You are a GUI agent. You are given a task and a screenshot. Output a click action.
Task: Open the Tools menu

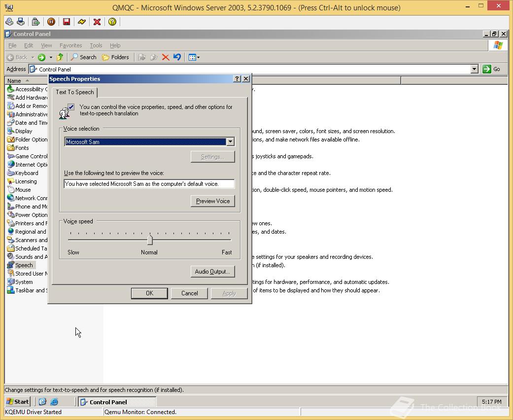[96, 45]
